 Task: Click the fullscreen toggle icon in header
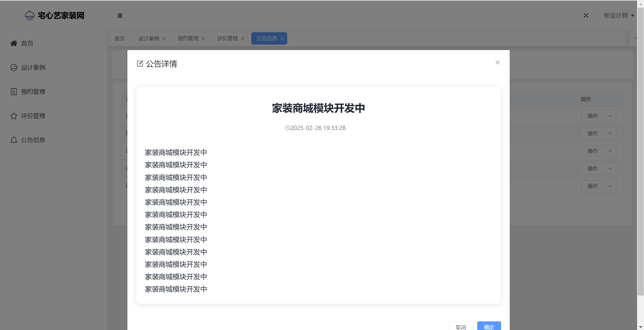586,16
